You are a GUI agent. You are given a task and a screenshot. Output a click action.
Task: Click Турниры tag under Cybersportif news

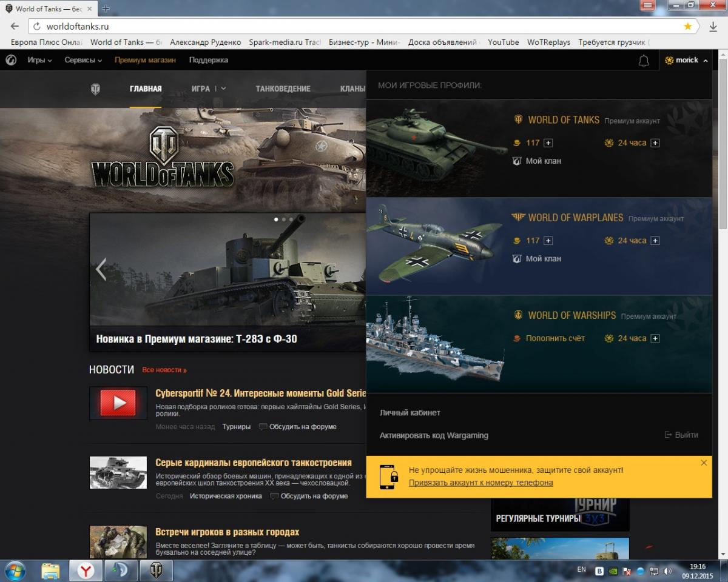(x=237, y=427)
